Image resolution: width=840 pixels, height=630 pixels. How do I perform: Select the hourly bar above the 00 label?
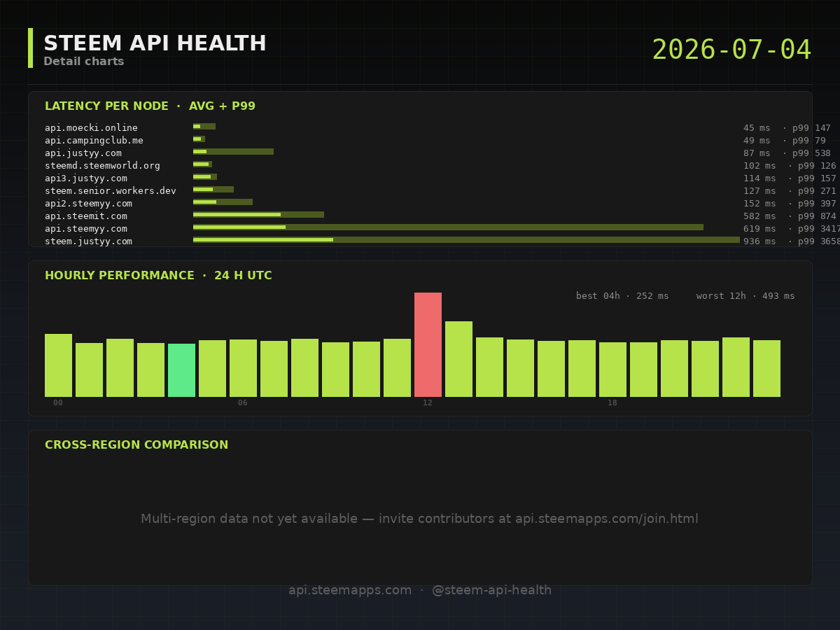click(x=58, y=365)
